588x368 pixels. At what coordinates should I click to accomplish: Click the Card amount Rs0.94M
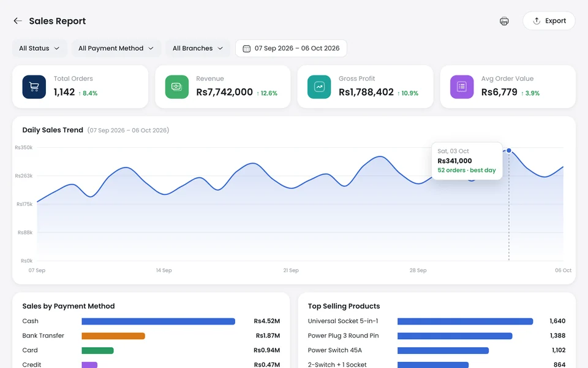[266, 350]
